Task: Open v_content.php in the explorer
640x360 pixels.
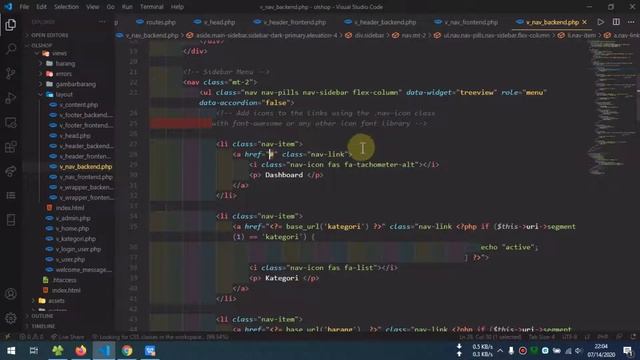Action: [78, 105]
